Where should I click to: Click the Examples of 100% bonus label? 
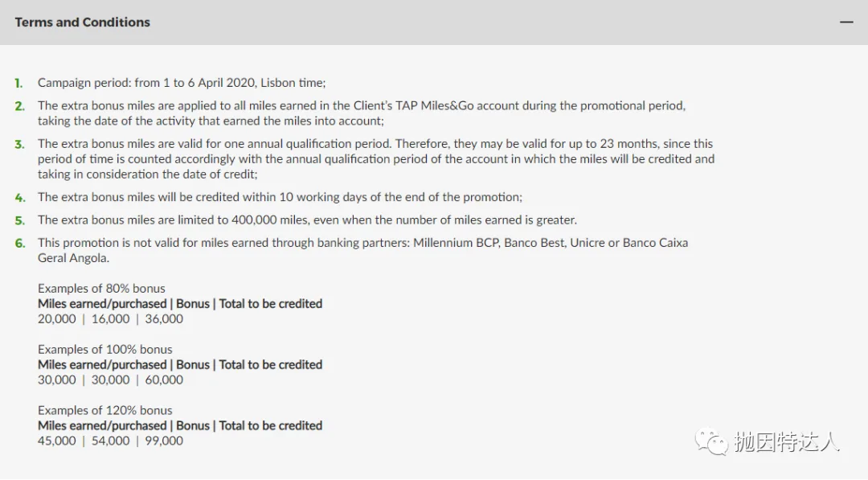[104, 349]
